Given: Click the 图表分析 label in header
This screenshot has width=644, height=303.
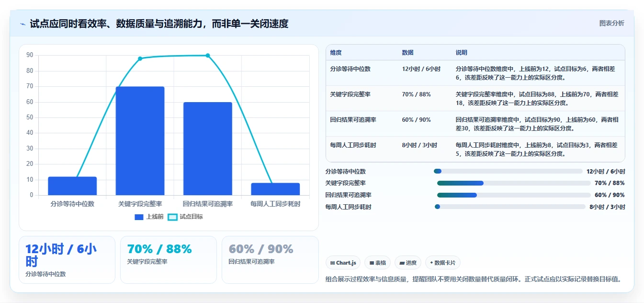Looking at the screenshot, I should point(611,23).
